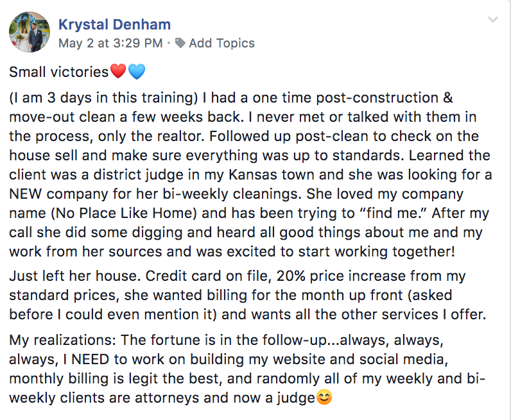Open Krystal Denham's profile picture
This screenshot has height=420, width=511.
(x=29, y=32)
